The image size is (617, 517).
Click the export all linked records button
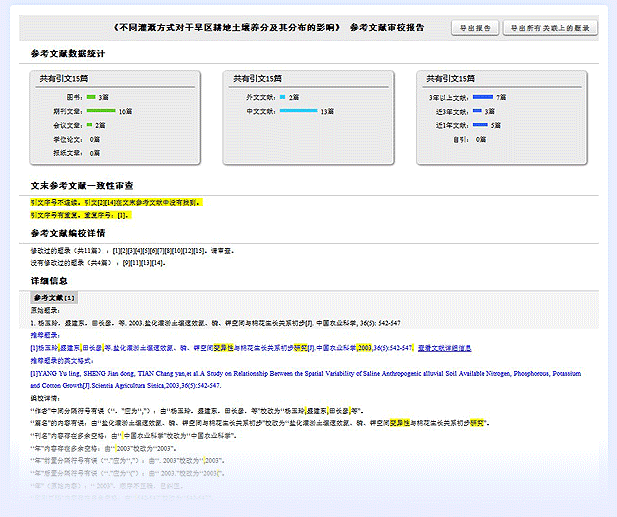pyautogui.click(x=550, y=28)
